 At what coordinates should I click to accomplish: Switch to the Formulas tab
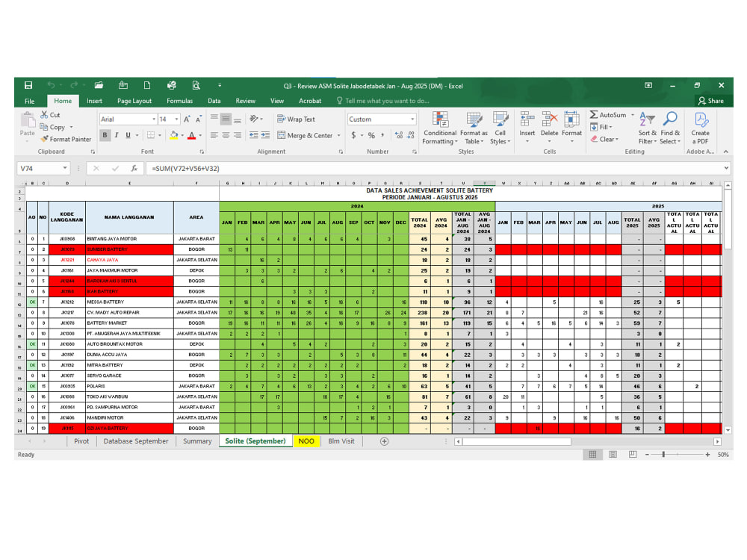point(179,101)
